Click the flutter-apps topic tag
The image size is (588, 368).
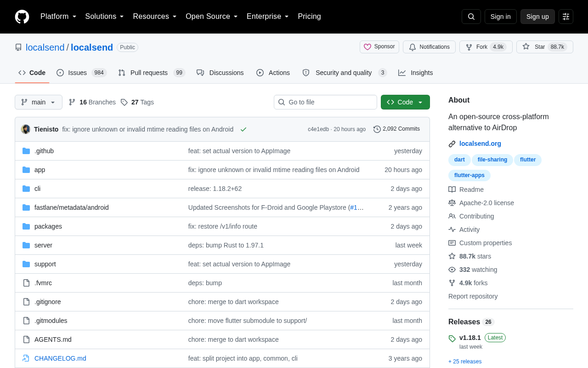coord(469,175)
